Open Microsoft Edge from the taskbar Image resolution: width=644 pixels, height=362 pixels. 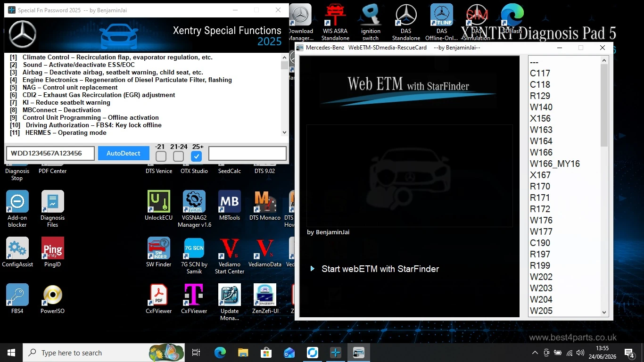[x=220, y=353]
